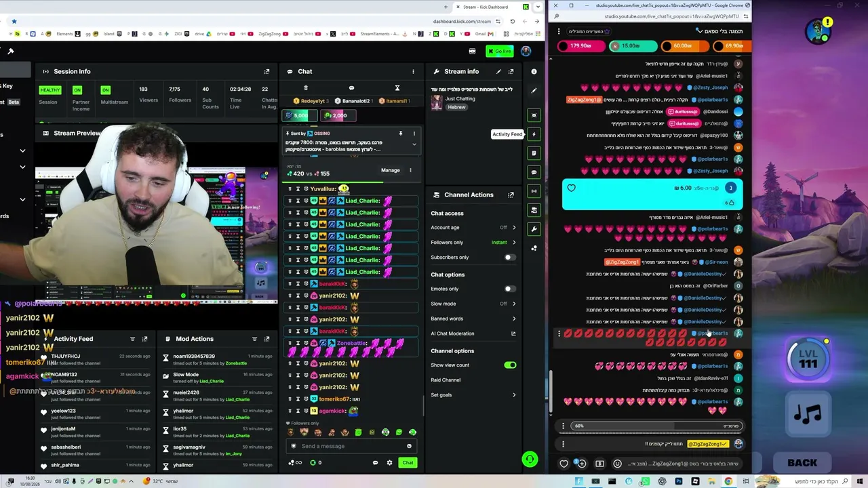Open the profile avatar in Kick header

pos(526,52)
